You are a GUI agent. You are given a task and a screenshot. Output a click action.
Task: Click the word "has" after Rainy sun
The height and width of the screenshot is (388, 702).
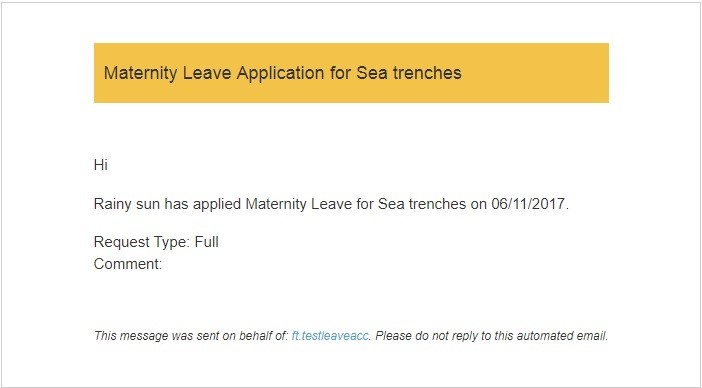pos(176,204)
